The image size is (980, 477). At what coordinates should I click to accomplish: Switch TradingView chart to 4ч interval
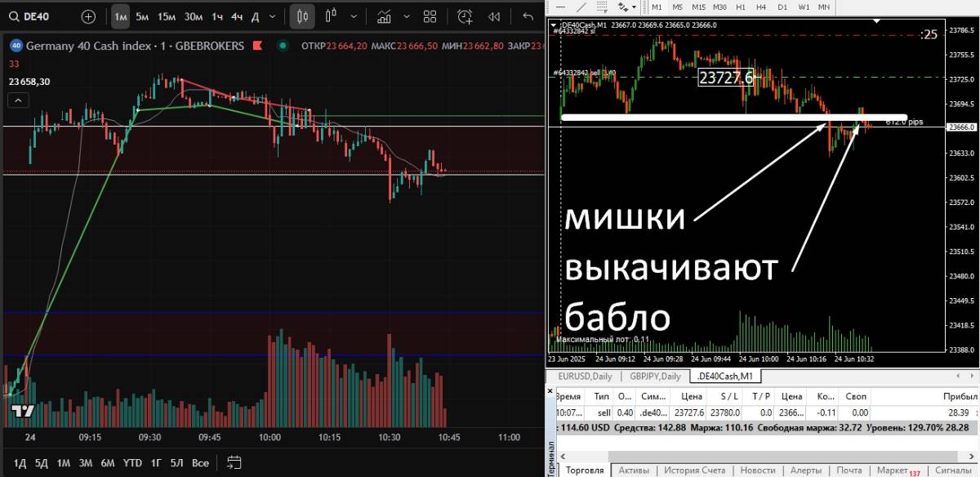point(237,16)
